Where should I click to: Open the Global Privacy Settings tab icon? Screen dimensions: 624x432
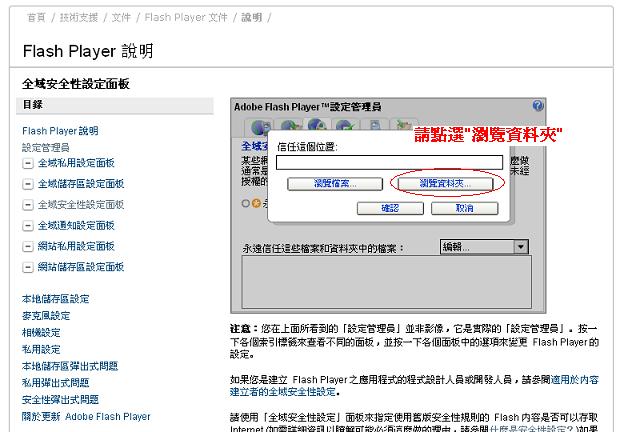pos(259,126)
